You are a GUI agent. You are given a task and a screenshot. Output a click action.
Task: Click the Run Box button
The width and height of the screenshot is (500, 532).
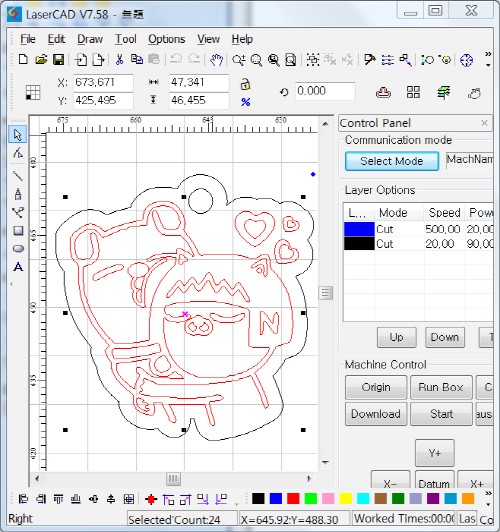(x=441, y=387)
